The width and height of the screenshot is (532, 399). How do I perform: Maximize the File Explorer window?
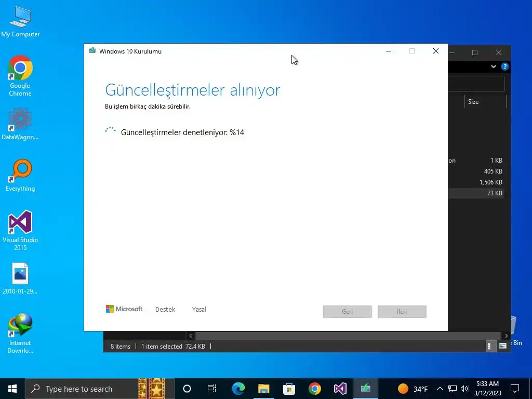pos(475,52)
